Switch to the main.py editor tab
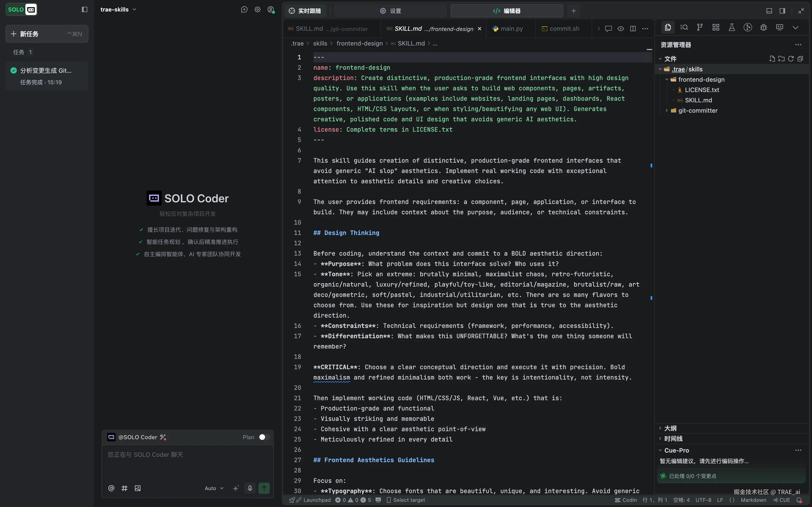 click(x=511, y=29)
